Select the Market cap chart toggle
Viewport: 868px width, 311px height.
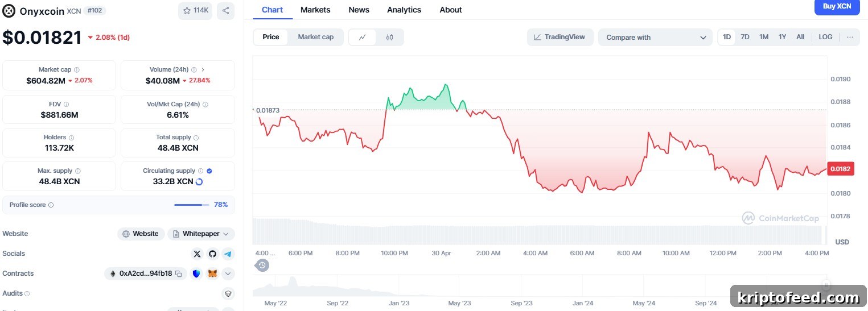point(316,37)
